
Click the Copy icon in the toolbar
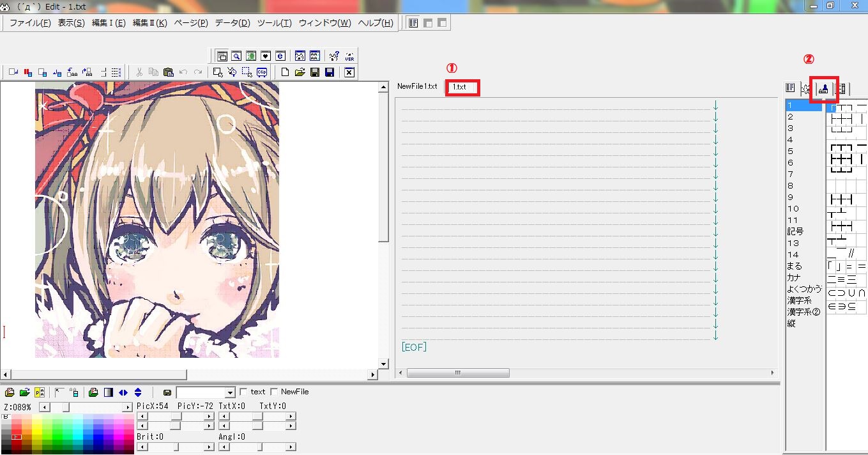point(153,72)
